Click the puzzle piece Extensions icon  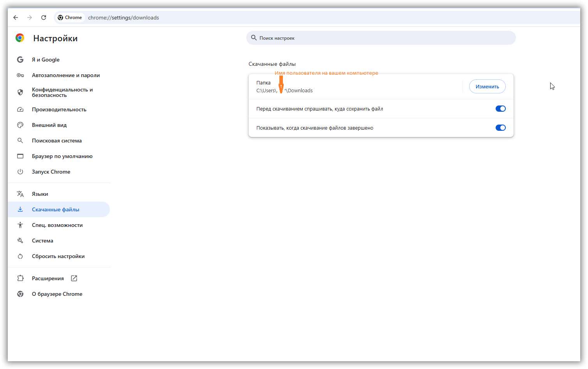pos(20,278)
